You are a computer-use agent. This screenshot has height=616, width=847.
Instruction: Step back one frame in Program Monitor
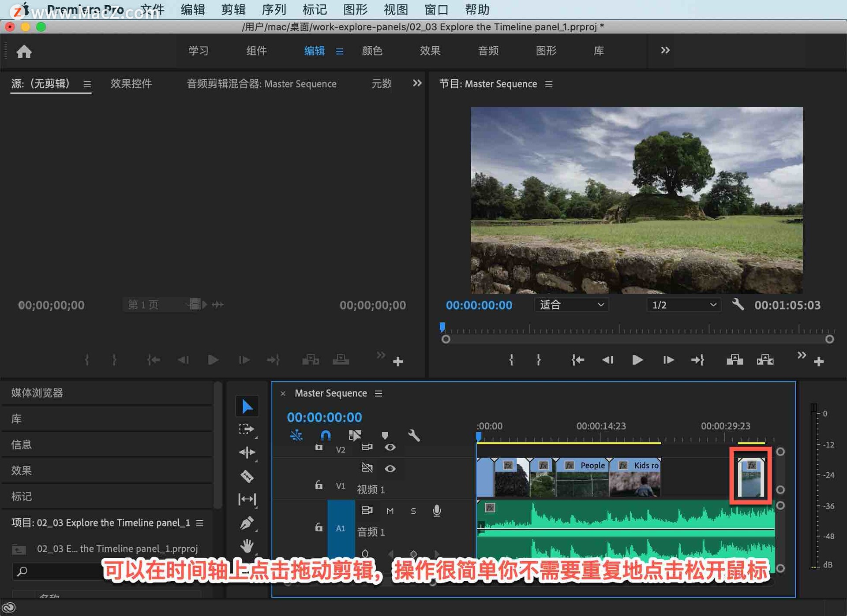(608, 360)
